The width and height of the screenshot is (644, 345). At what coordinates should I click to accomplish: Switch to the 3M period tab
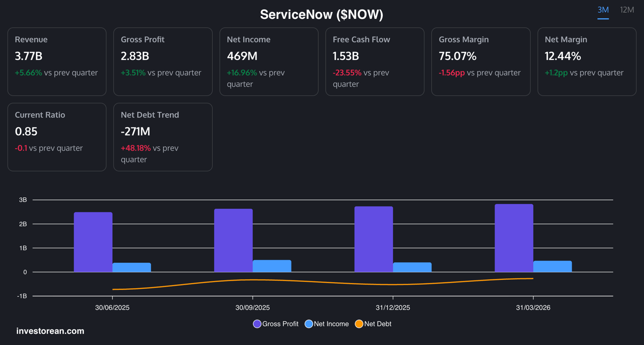tap(603, 10)
